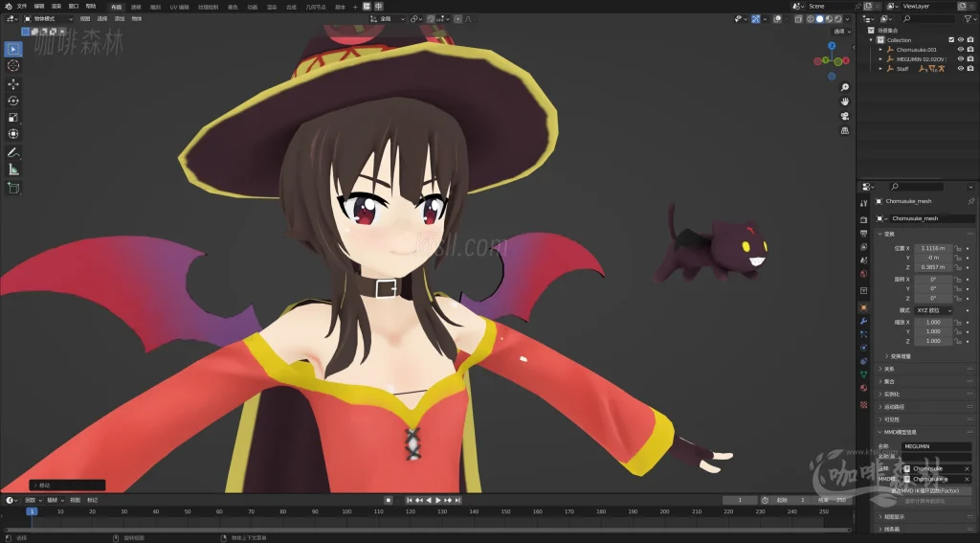
Task: Select the Annotate pencil tool
Action: [x=13, y=152]
